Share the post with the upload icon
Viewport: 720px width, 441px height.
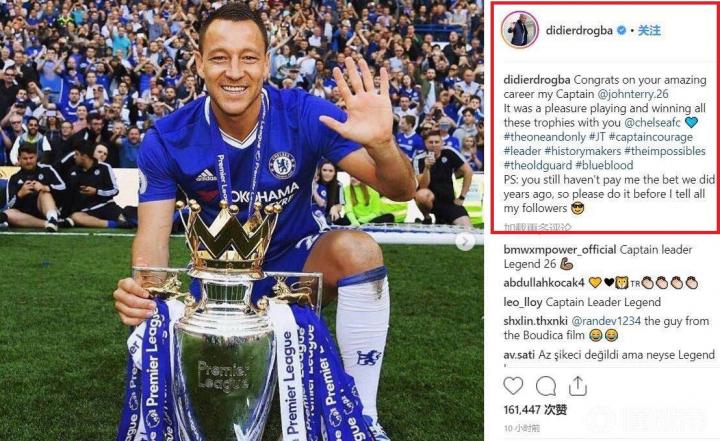click(578, 386)
